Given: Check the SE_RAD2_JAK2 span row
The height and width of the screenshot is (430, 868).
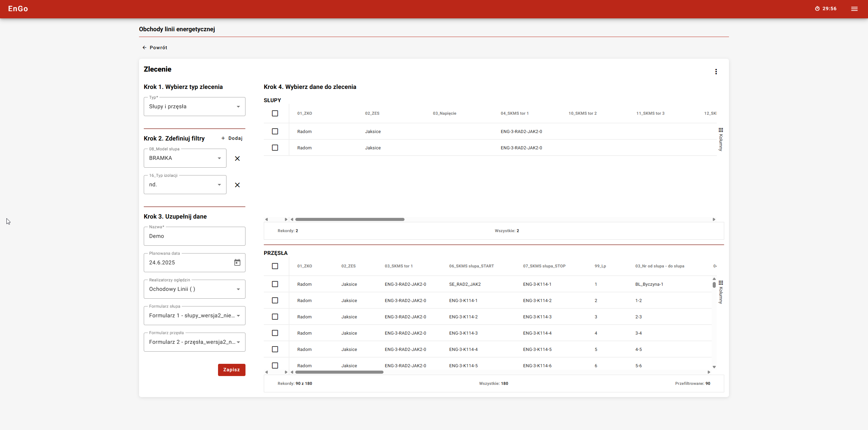Looking at the screenshot, I should click(x=275, y=284).
